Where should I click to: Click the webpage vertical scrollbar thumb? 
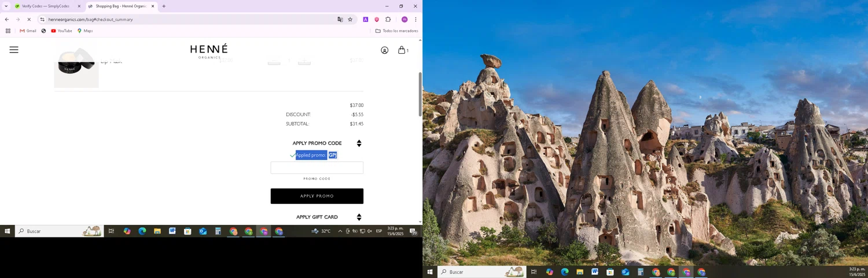[x=420, y=94]
